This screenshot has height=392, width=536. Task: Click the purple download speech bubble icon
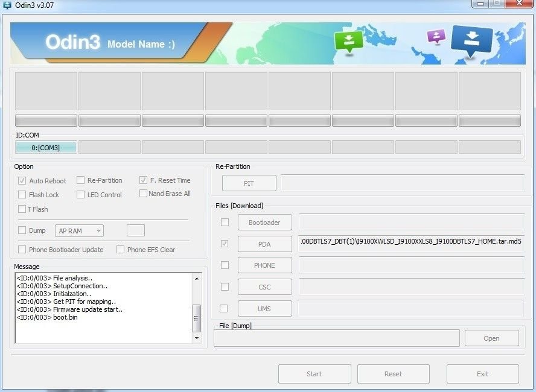pyautogui.click(x=436, y=36)
